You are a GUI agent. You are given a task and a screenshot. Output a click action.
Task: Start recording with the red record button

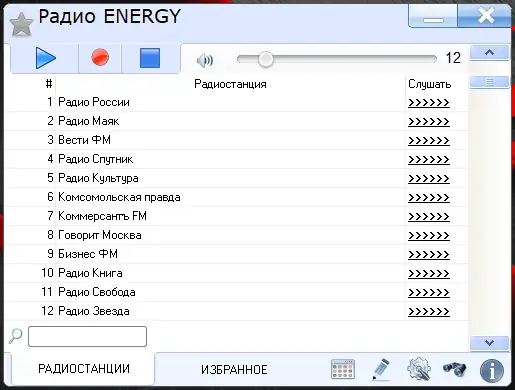pos(100,57)
